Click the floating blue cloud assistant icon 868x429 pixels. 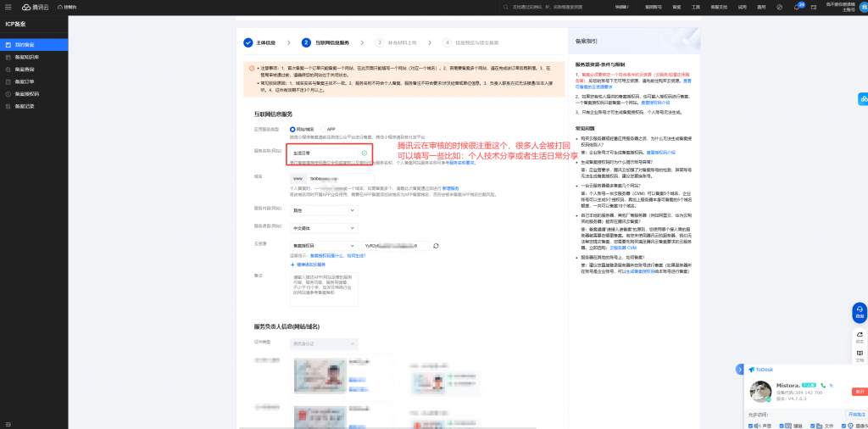click(863, 99)
